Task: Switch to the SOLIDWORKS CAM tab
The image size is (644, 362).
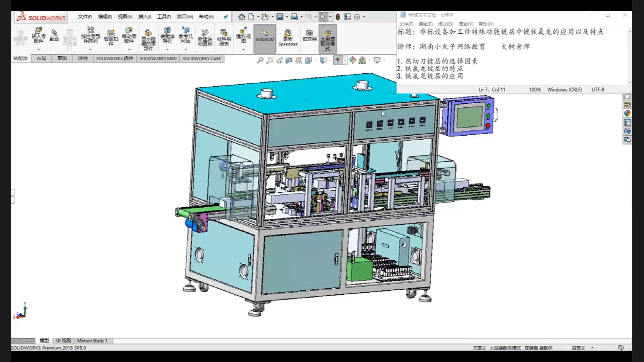Action: click(x=202, y=58)
